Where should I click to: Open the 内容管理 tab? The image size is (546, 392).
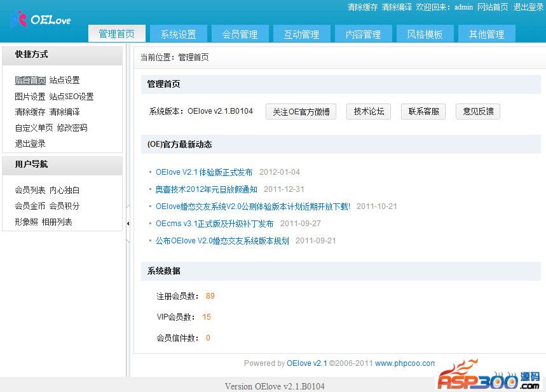point(363,34)
